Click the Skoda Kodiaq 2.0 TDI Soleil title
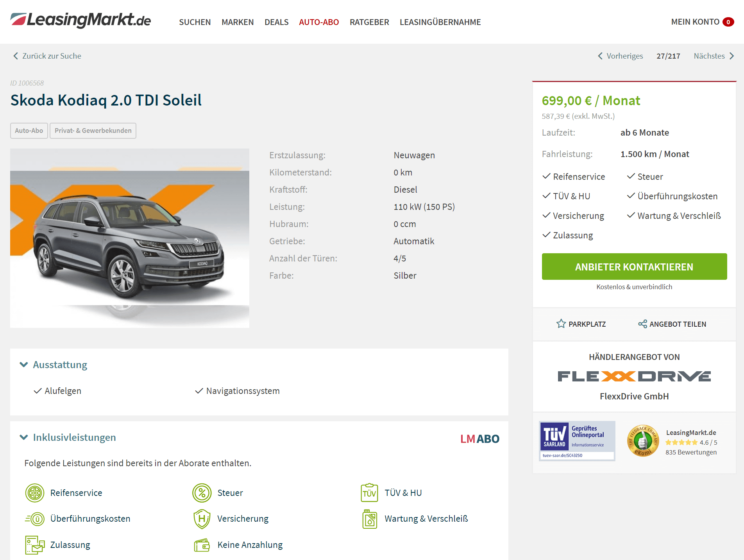This screenshot has width=744, height=560. pos(106,100)
